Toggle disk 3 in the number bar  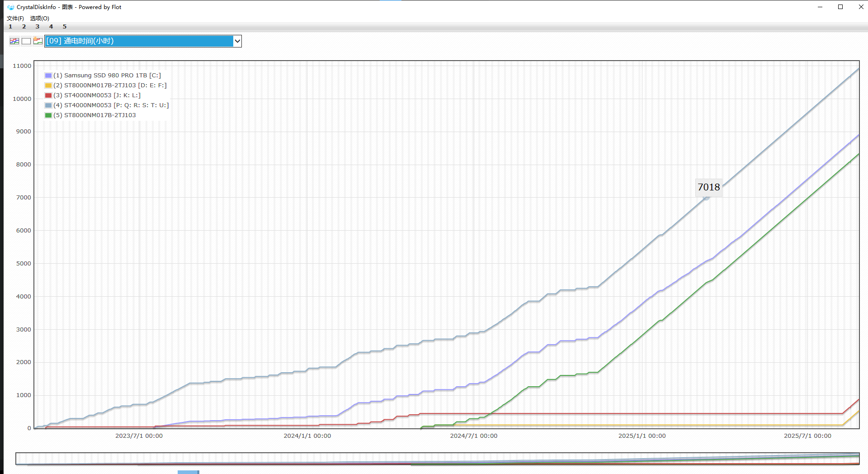tap(38, 27)
